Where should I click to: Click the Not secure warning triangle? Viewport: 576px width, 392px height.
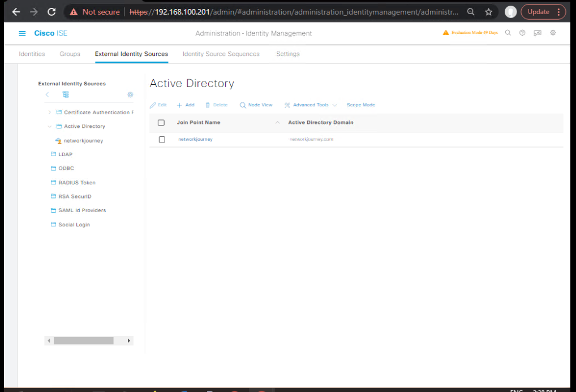pyautogui.click(x=74, y=12)
